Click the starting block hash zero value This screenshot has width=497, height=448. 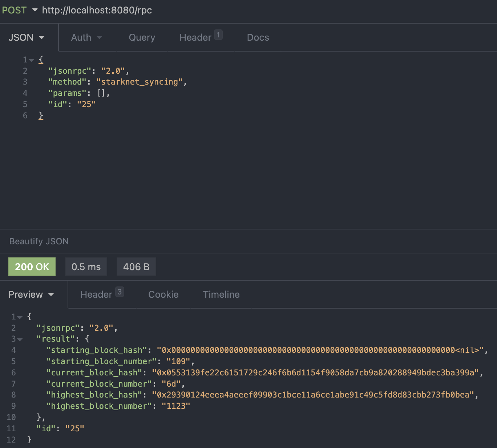click(x=320, y=350)
